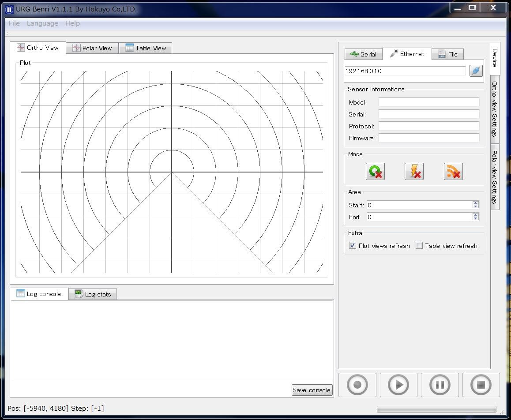Screen dimensions: 511x420
Task: Click the Start area input field
Action: pyautogui.click(x=419, y=205)
